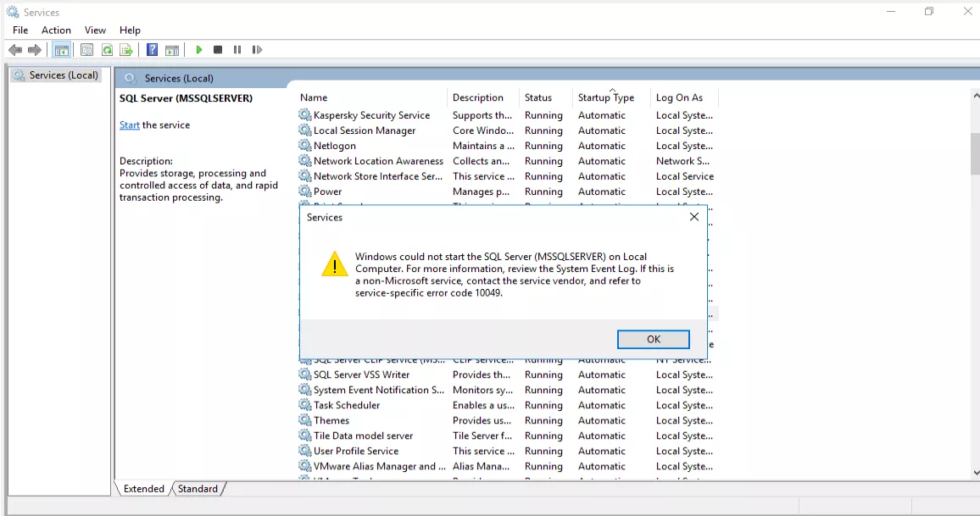Open the View menu
Screen dimensions: 980x516
[95, 30]
